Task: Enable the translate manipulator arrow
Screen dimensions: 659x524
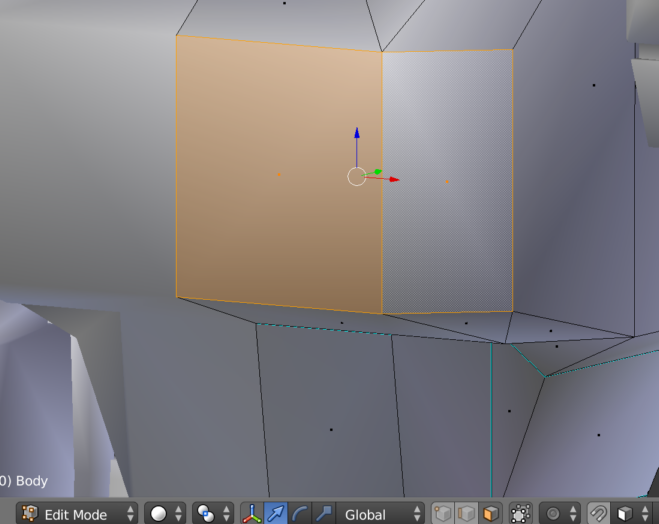Action: tap(276, 514)
